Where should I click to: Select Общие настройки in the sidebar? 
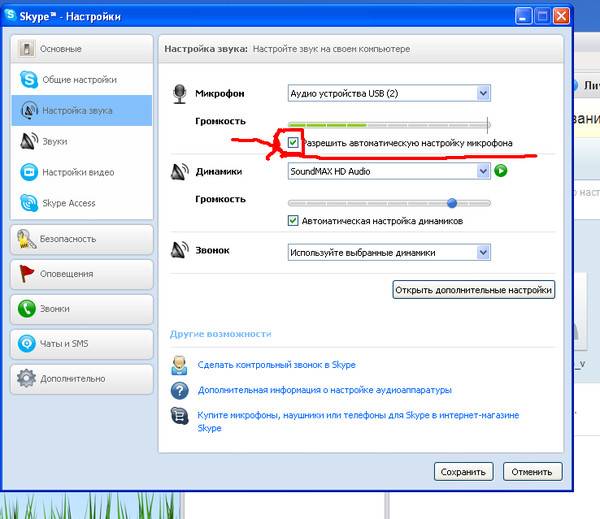(82, 79)
